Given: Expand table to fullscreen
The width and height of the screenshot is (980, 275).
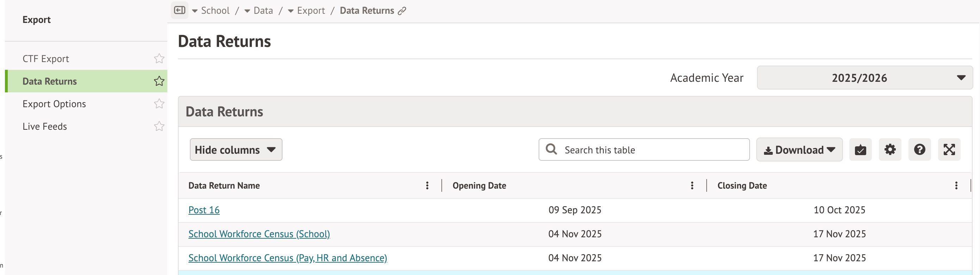Looking at the screenshot, I should click(949, 150).
